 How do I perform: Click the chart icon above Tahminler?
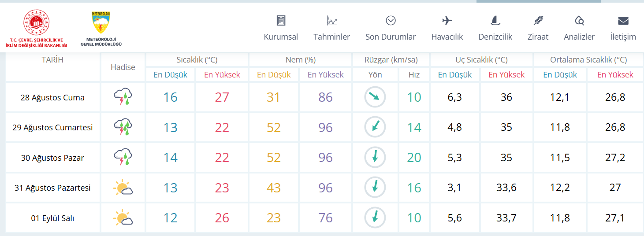click(x=331, y=20)
